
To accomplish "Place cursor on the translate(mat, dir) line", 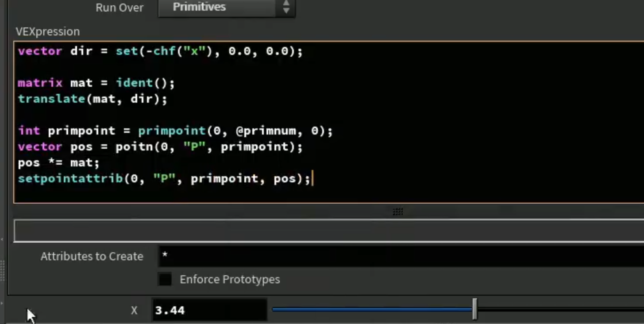I will tap(93, 99).
